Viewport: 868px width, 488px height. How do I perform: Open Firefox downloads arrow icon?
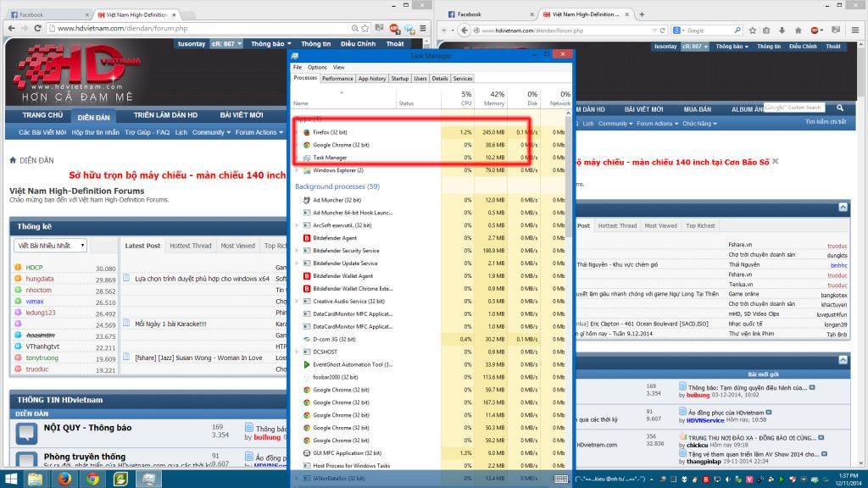coord(782,30)
